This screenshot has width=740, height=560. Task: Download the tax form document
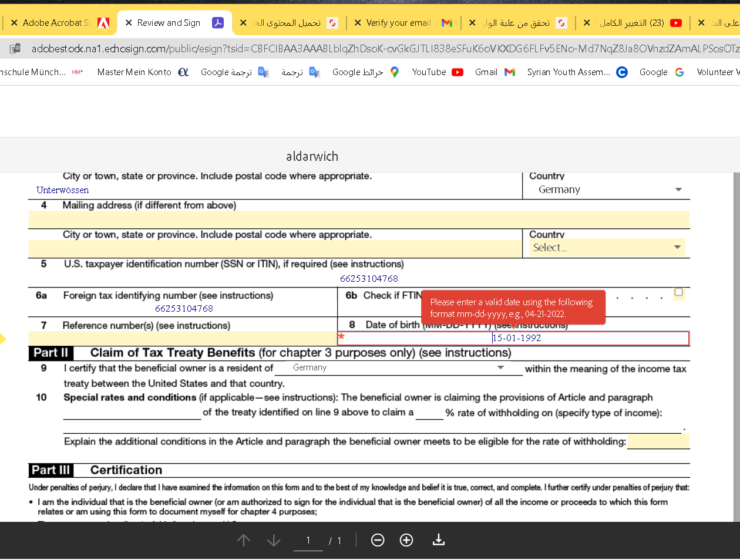(438, 540)
